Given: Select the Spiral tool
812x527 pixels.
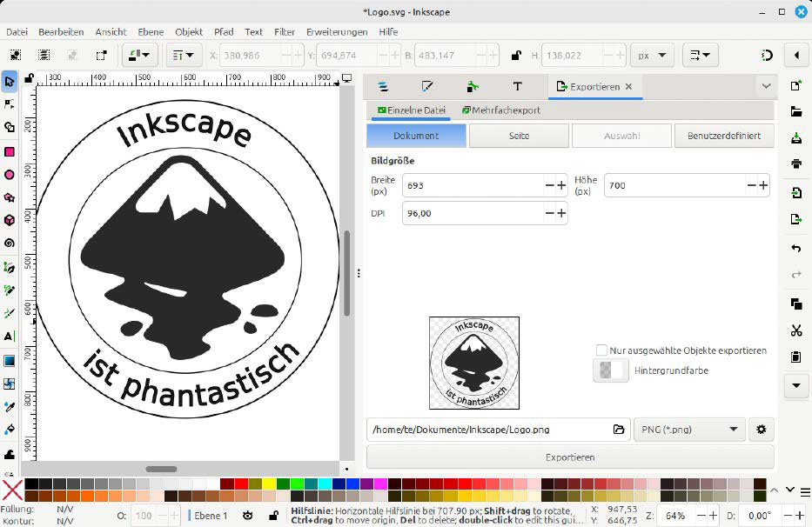Looking at the screenshot, I should click(x=10, y=243).
